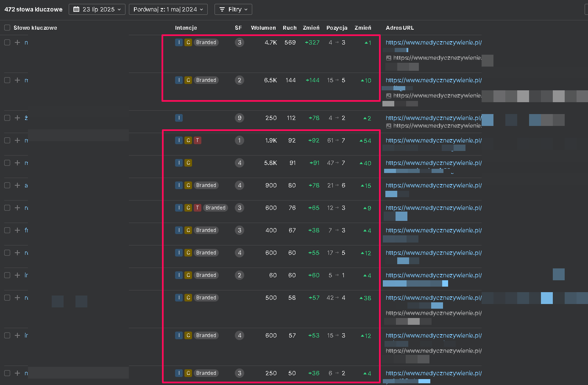Check the box for the 900 volume row
Viewport: 588px width, 385px height.
coord(7,185)
